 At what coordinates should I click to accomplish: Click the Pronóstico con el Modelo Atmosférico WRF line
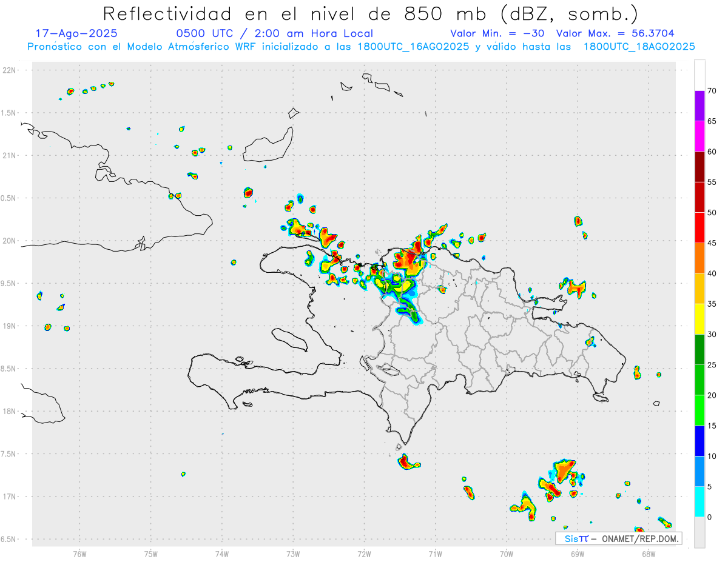(361, 47)
